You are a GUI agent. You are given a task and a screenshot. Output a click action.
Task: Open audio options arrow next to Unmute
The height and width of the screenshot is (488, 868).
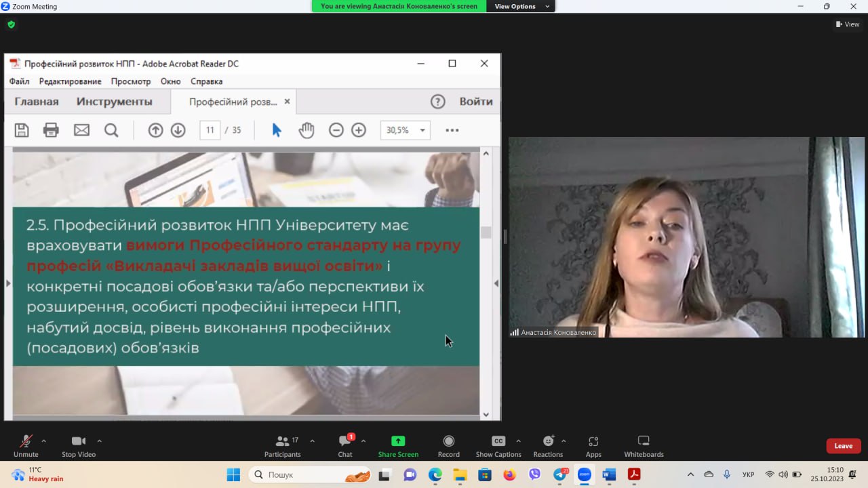tap(44, 441)
